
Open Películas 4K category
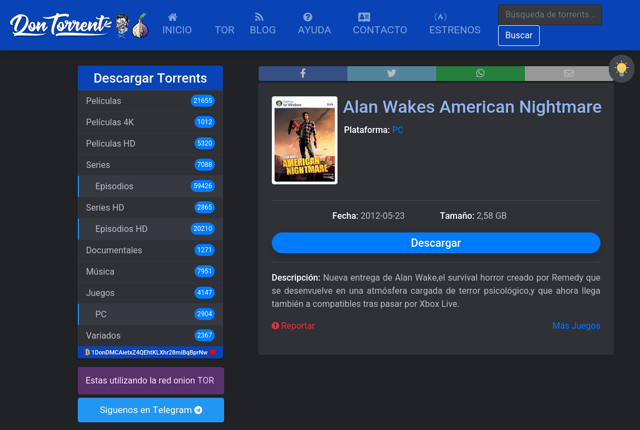[150, 122]
